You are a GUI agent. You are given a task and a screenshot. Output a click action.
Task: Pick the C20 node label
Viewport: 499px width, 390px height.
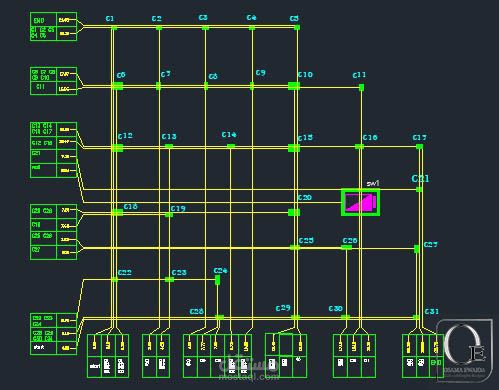(305, 198)
